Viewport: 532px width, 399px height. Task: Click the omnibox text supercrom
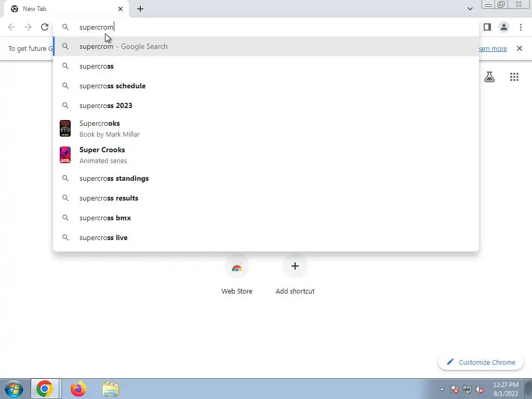point(96,27)
